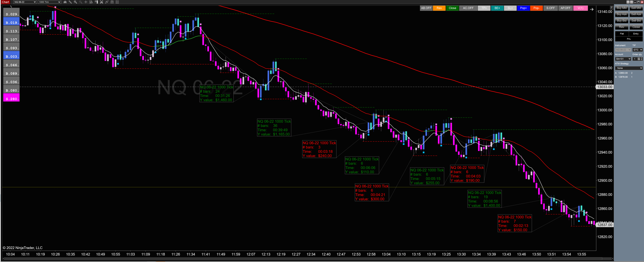Click the orange Rev toolbar button
This screenshot has height=262, width=644.
(439, 8)
